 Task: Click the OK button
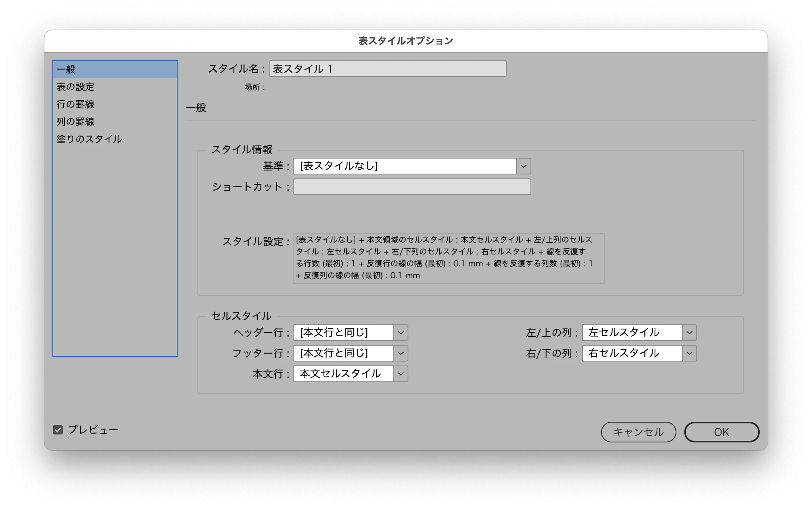coord(722,432)
